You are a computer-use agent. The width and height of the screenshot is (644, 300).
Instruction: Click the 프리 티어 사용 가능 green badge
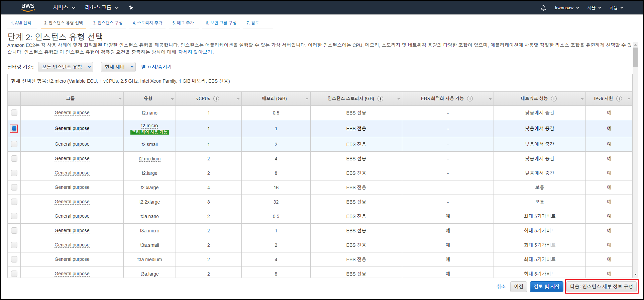pos(149,132)
